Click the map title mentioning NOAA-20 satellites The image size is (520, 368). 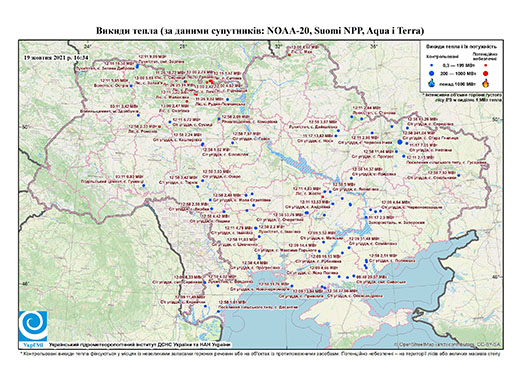(x=260, y=31)
